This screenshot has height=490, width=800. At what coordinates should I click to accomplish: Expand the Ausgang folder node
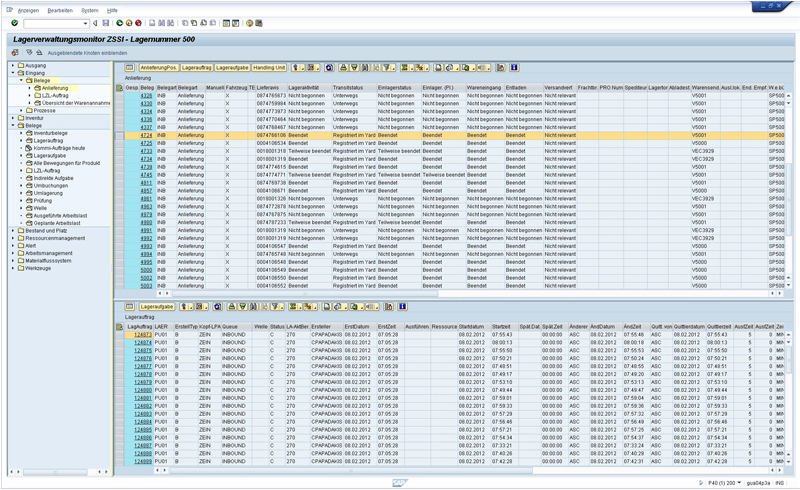[13, 65]
